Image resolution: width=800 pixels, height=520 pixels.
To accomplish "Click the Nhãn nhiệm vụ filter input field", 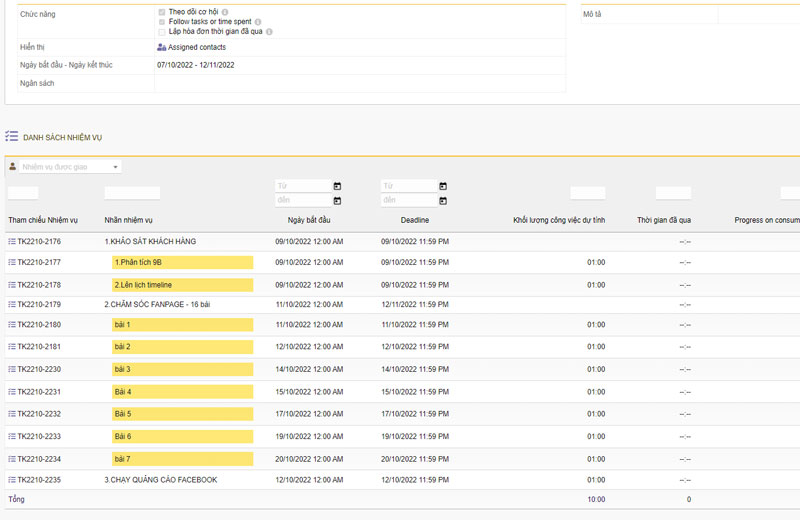I will [132, 193].
